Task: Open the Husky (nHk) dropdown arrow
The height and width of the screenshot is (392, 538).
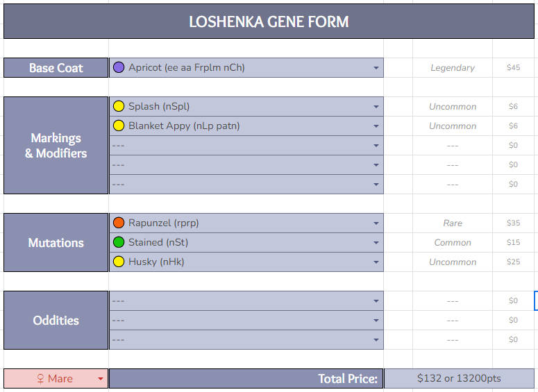Action: 376,262
